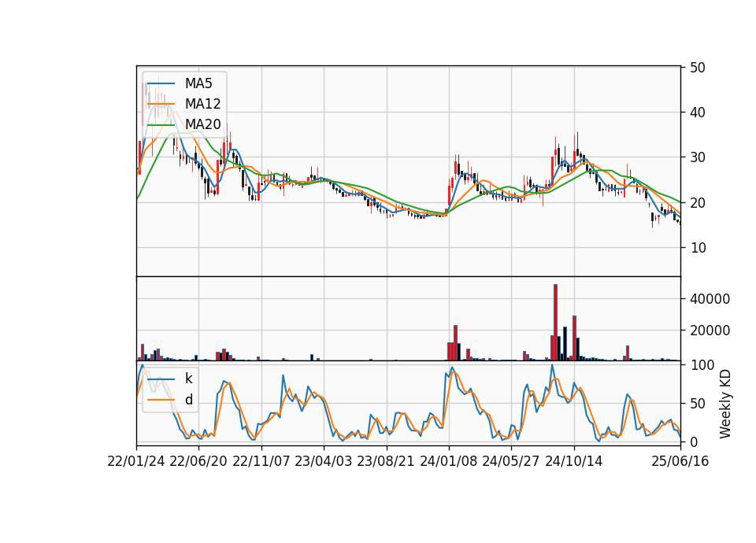This screenshot has width=756, height=543.
Task: Click the 24/01/08 date tick label
Action: 448,461
